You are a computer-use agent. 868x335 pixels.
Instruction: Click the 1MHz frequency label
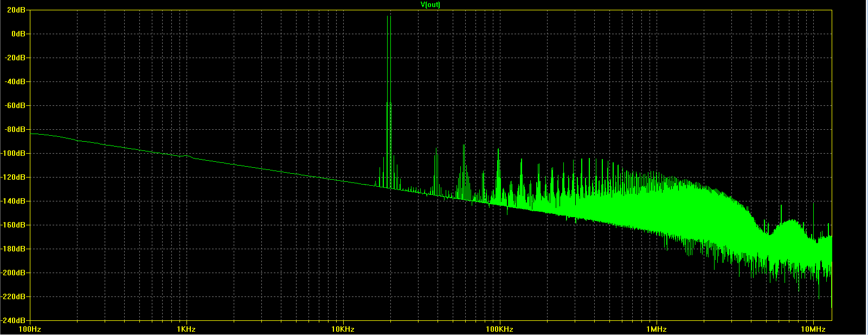tap(656, 330)
